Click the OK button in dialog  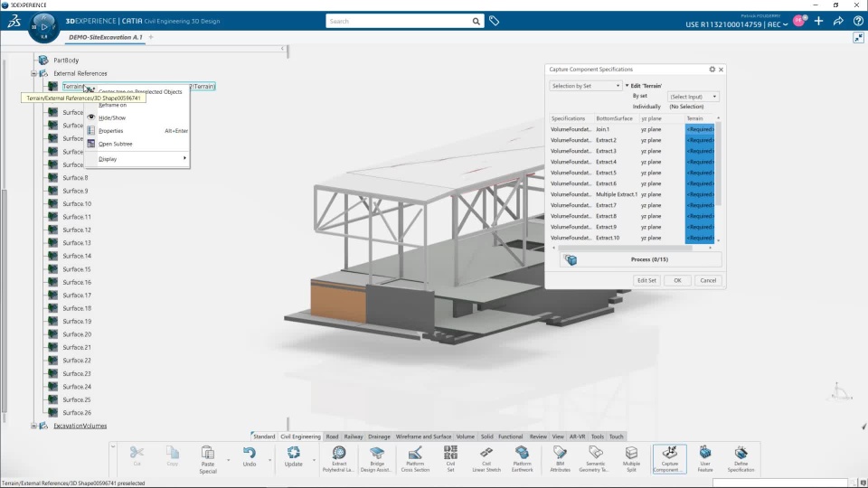[677, 280]
